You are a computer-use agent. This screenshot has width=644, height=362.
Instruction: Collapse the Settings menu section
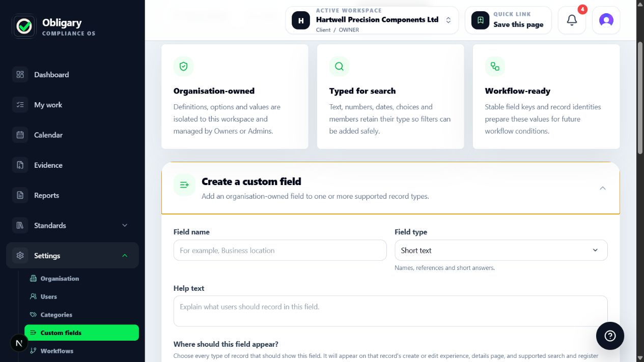(x=72, y=256)
